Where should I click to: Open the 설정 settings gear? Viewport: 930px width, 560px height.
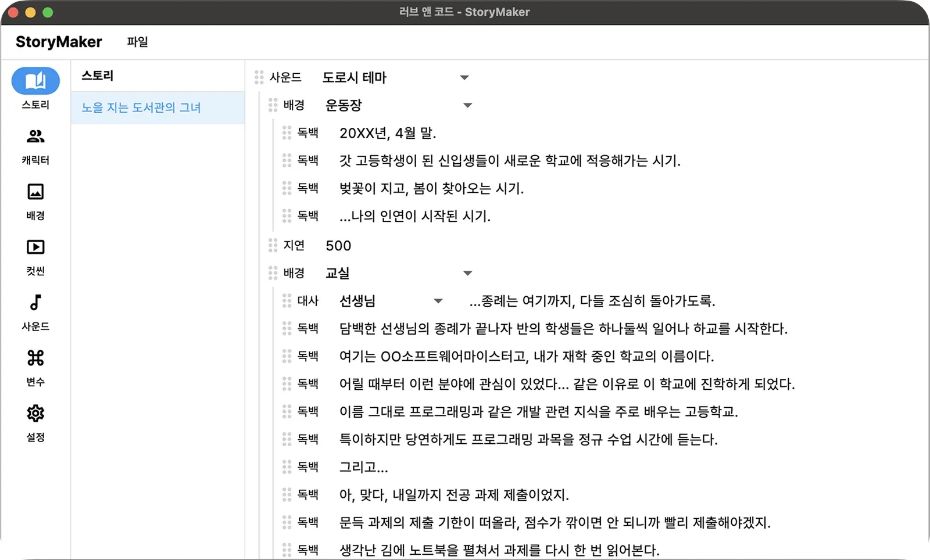(x=35, y=424)
